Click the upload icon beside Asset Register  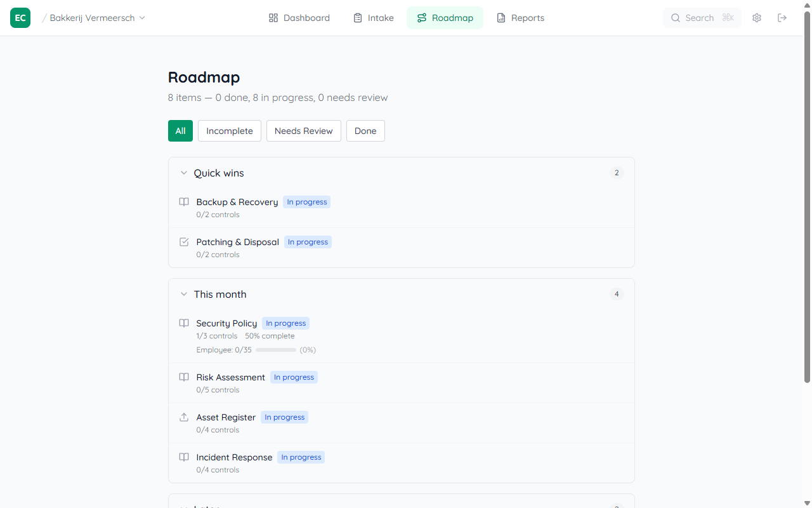tap(184, 417)
